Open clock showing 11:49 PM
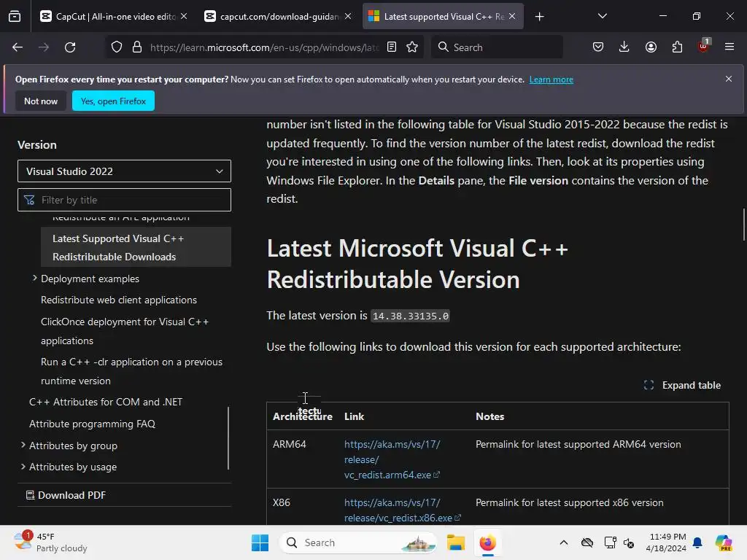The width and height of the screenshot is (747, 560). (x=666, y=542)
